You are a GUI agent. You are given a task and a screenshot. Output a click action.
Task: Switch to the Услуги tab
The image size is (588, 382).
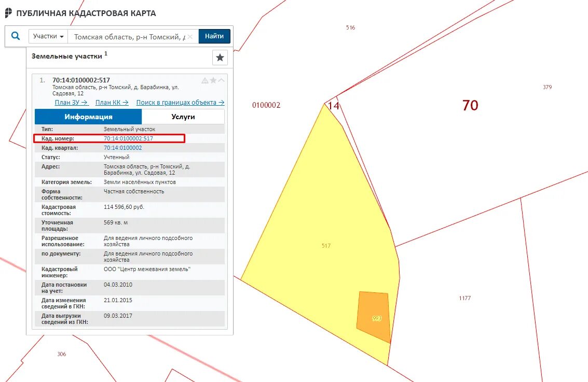(183, 117)
